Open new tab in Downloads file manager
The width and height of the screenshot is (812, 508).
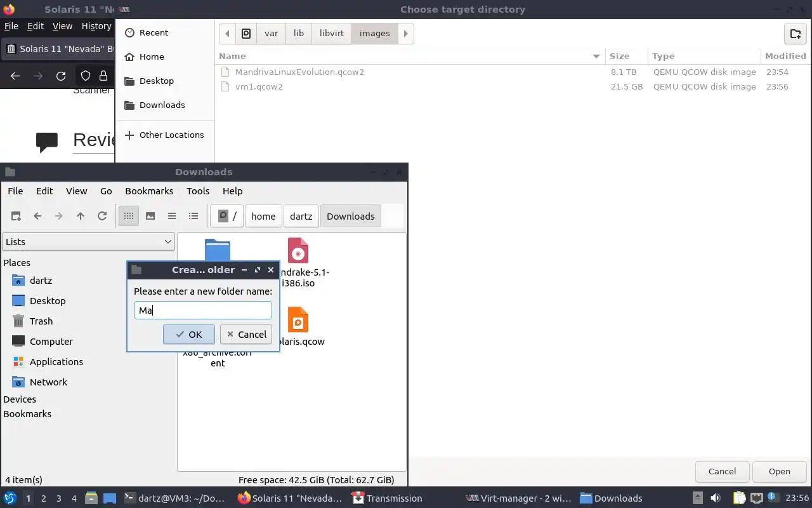tap(16, 216)
